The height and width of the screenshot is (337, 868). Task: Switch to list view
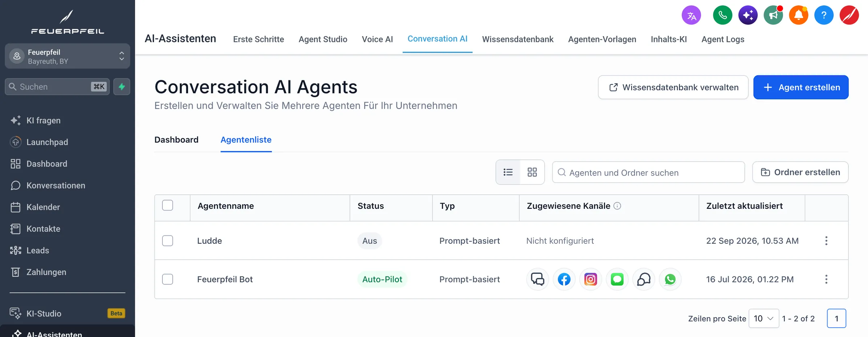coord(508,172)
